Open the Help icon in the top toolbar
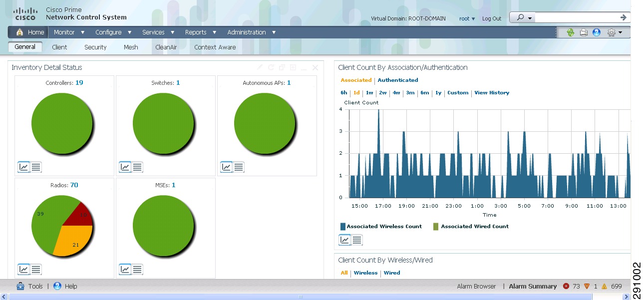 click(596, 31)
